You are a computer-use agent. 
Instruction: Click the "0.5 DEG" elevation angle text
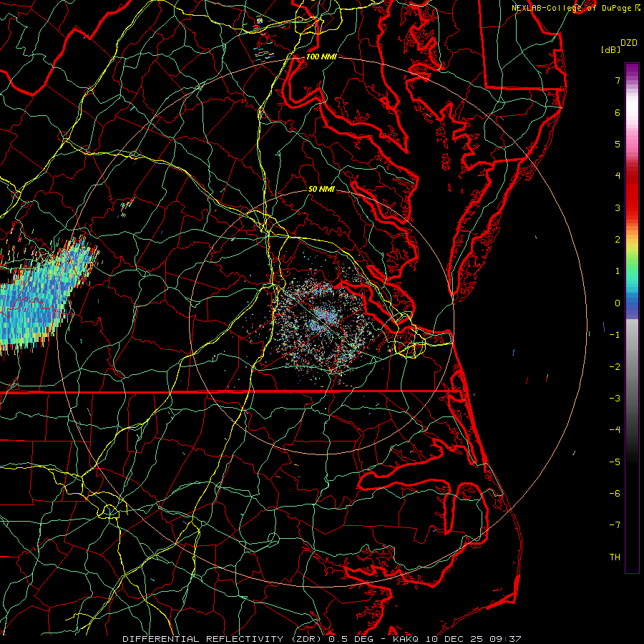(x=350, y=639)
